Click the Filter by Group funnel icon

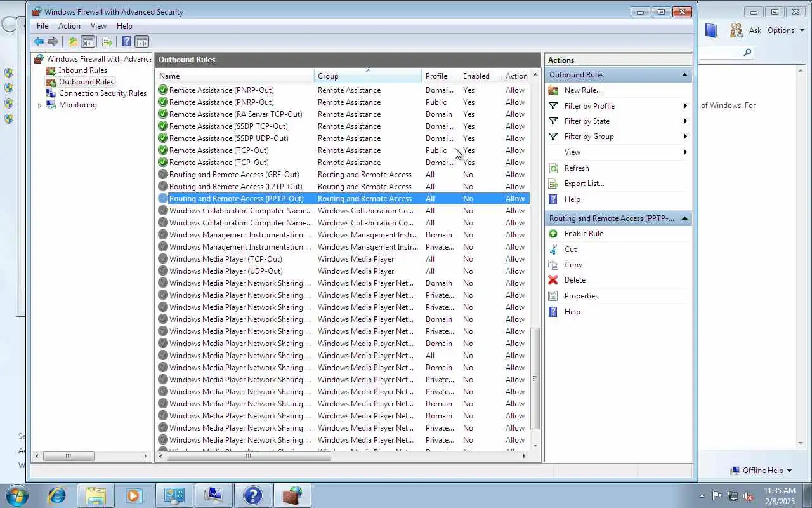(x=553, y=137)
